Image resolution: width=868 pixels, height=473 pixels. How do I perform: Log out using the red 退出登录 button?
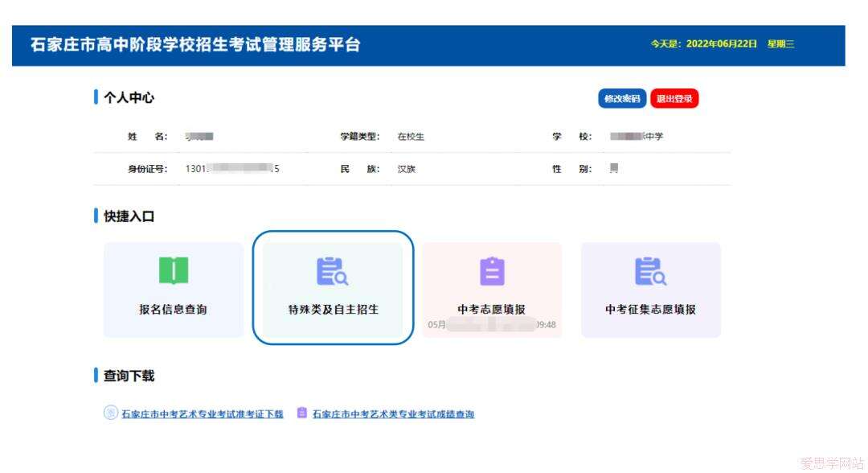tap(674, 98)
